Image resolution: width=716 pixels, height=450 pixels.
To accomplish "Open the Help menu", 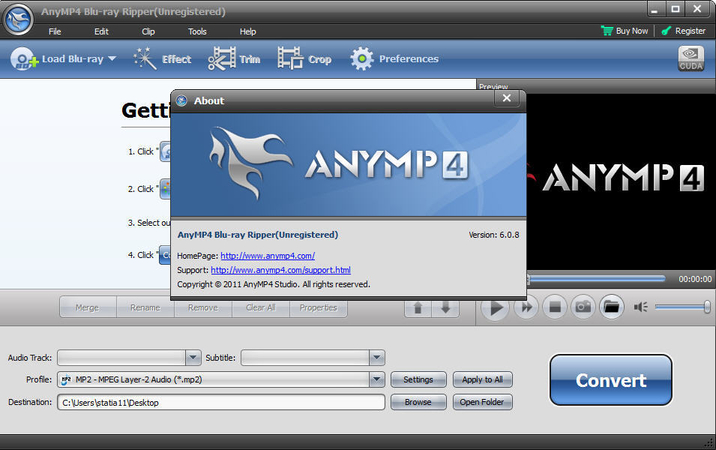I will pos(248,32).
